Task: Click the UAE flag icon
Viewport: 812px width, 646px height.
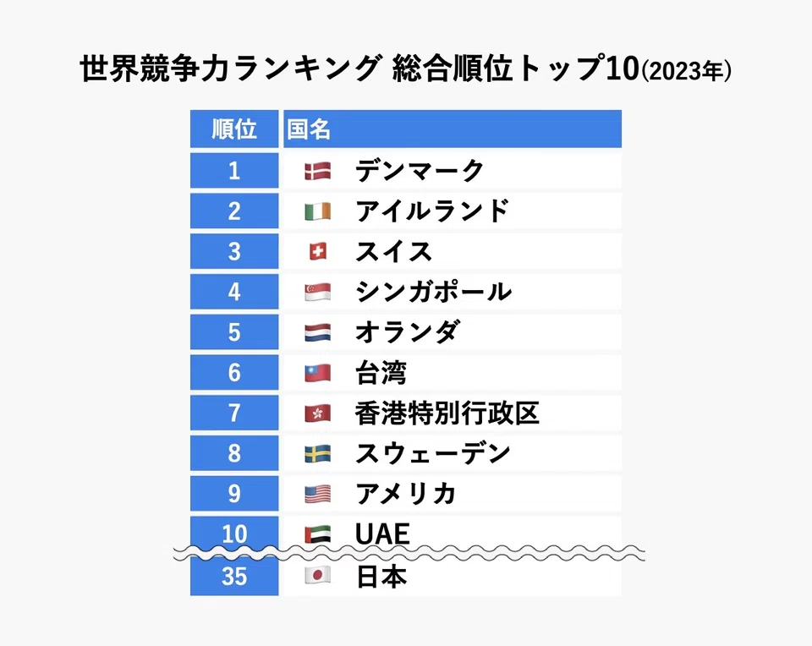Action: click(317, 534)
